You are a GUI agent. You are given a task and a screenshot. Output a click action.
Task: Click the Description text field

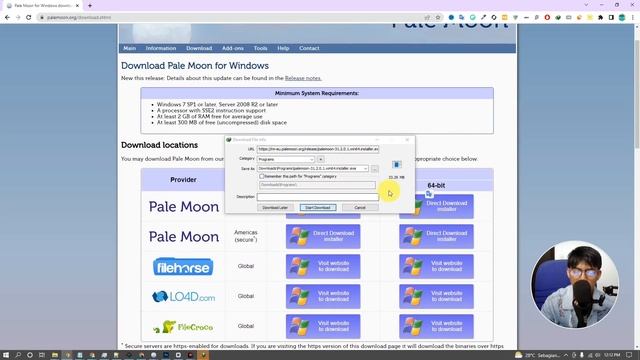click(318, 197)
